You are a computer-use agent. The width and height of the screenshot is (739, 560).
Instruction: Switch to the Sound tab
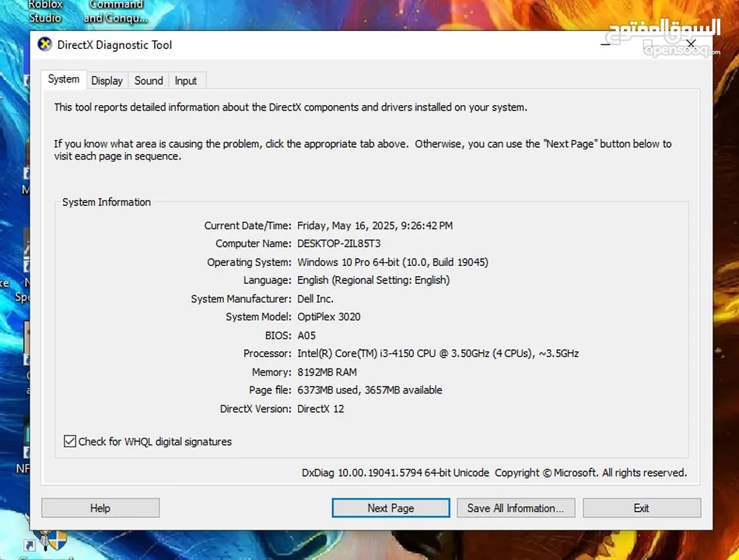(x=149, y=81)
